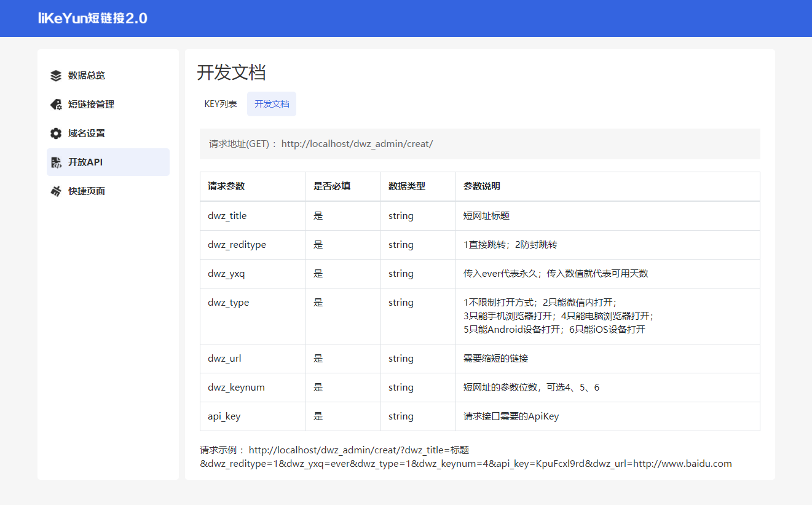Select the 快捷页面 icon in sidebar
This screenshot has width=812, height=505.
[x=55, y=191]
